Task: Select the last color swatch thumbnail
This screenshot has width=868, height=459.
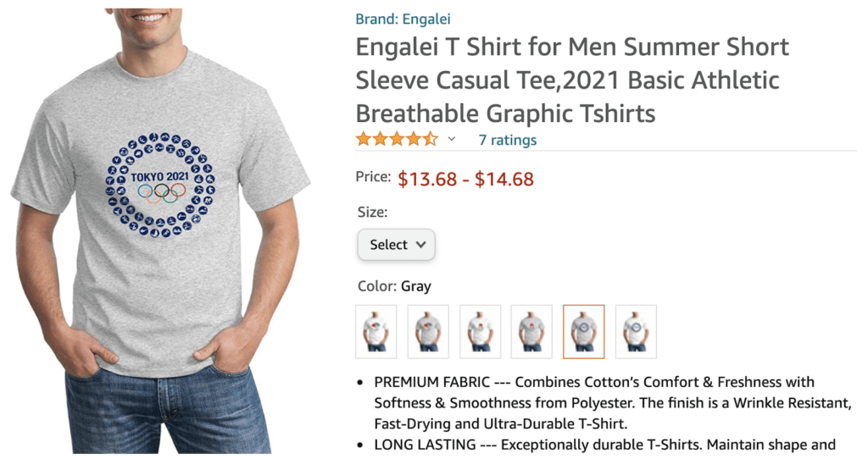Action: point(636,331)
